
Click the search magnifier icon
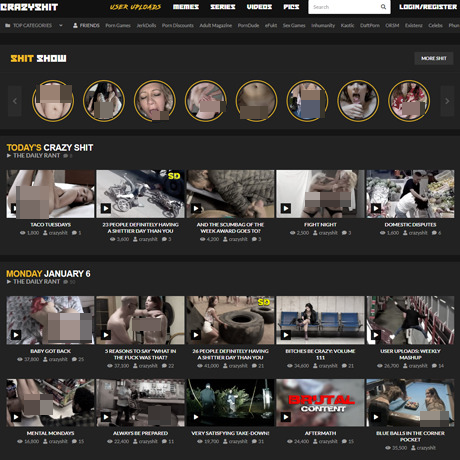(x=383, y=7)
